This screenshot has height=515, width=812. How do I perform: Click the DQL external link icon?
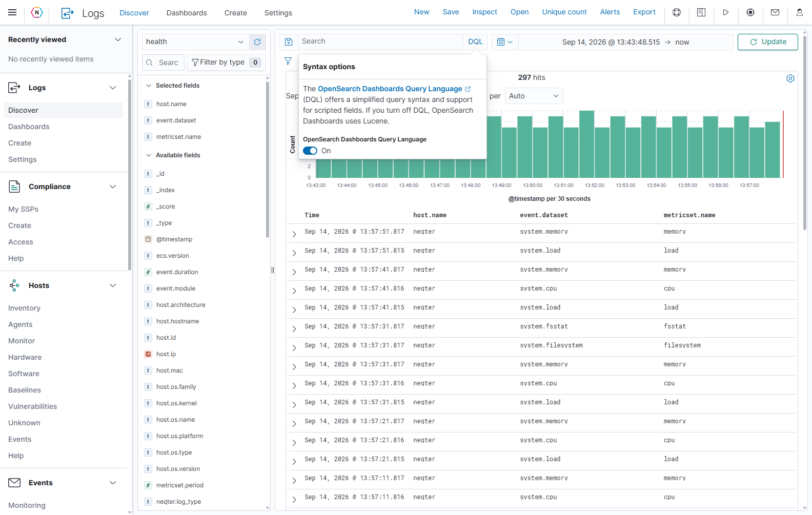pos(468,89)
